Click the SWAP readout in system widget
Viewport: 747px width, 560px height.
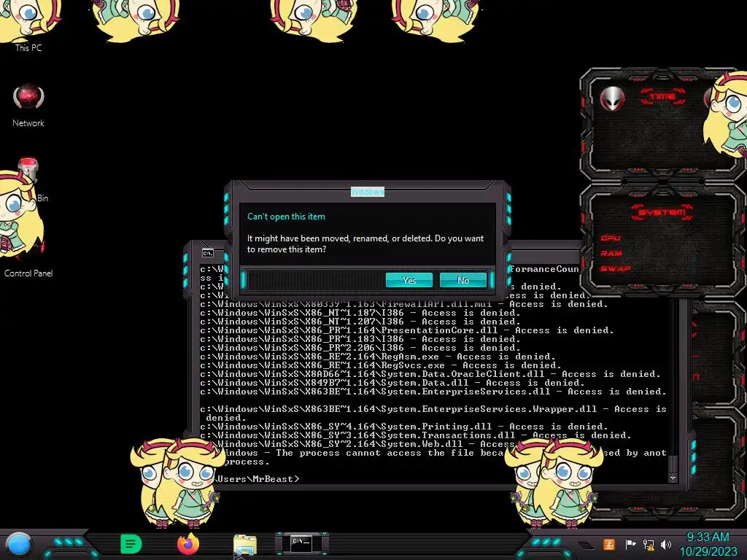615,268
